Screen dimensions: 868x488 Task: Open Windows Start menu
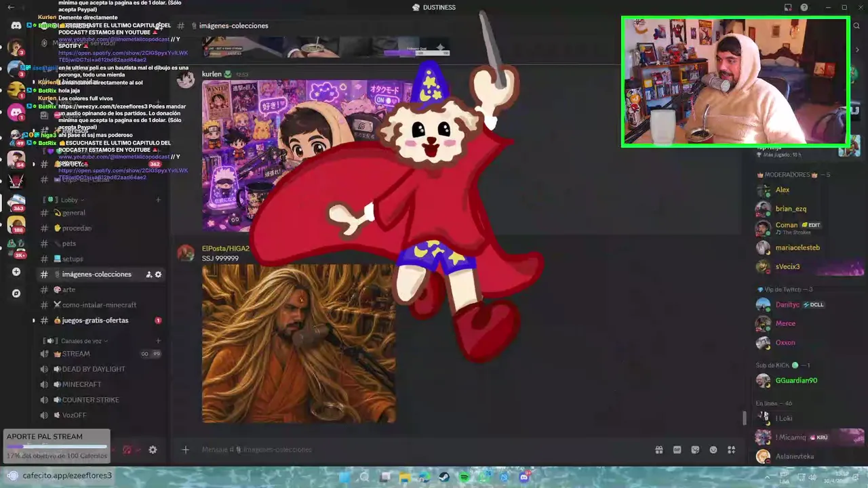tap(344, 477)
